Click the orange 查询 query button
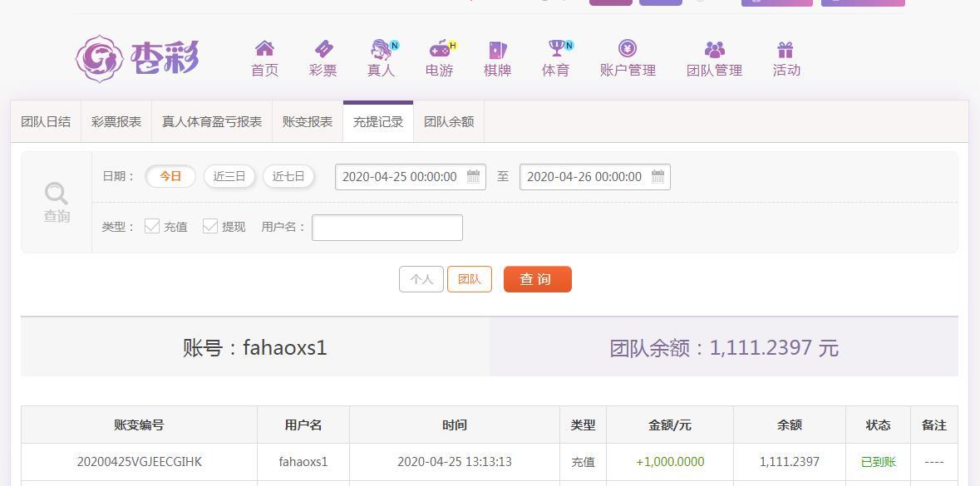Viewport: 980px width, 486px height. (537, 279)
